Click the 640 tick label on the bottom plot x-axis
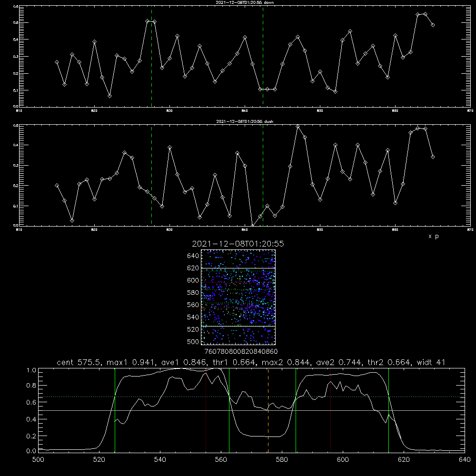Viewport: 476px width, 476px height. [465, 460]
